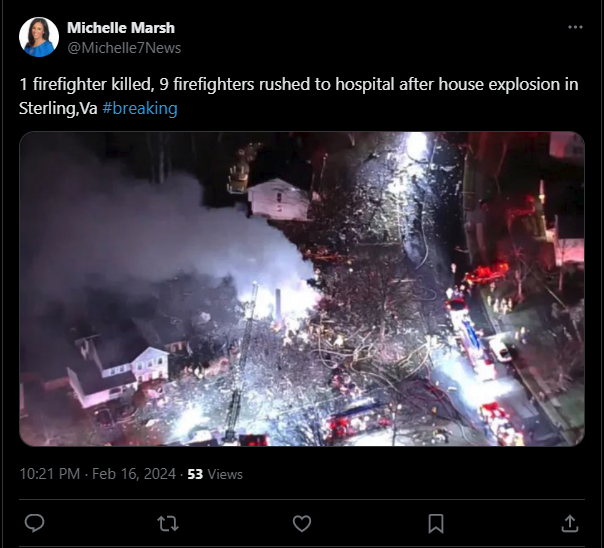Bookmark this tweet with the bookmark icon
This screenshot has width=604, height=548.
coord(436,524)
